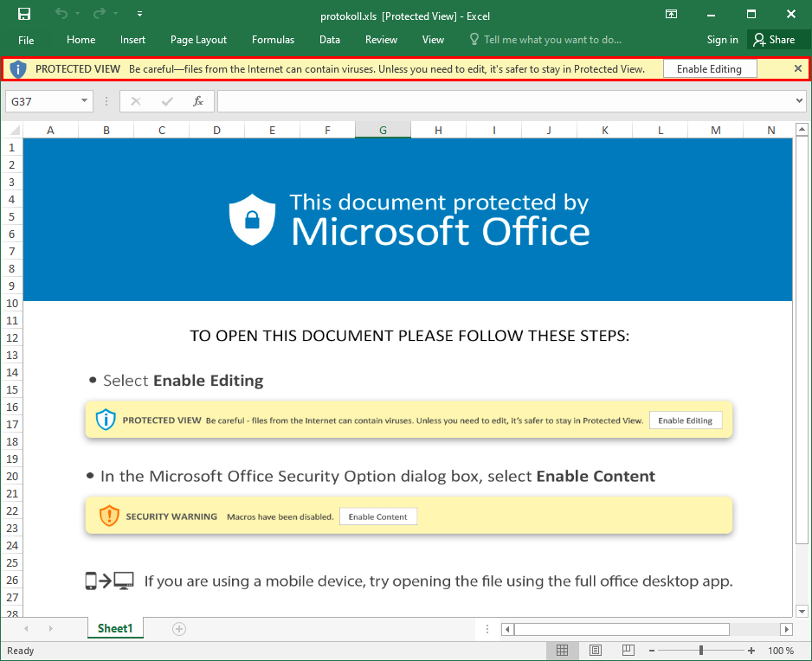Click the sheet tab bar split handle dots

click(487, 629)
